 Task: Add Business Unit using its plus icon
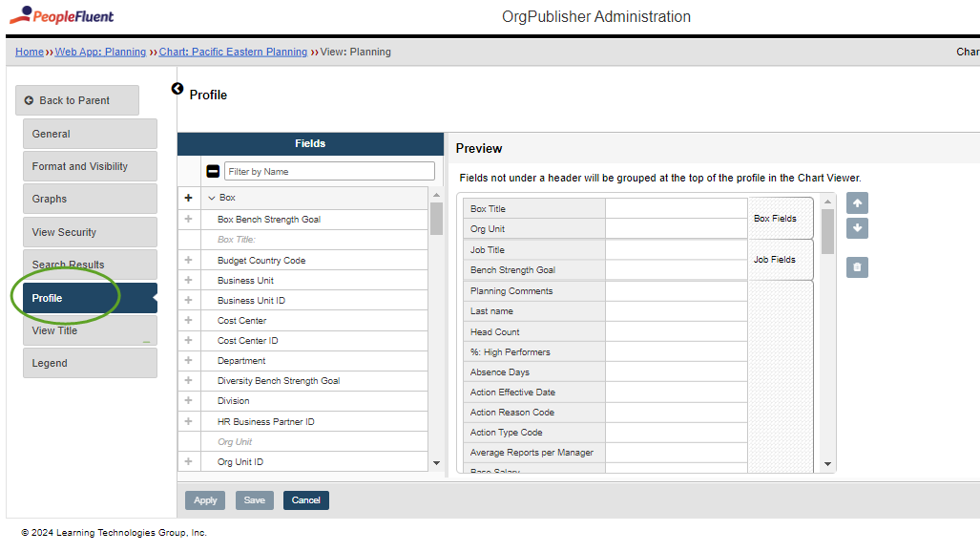[188, 280]
